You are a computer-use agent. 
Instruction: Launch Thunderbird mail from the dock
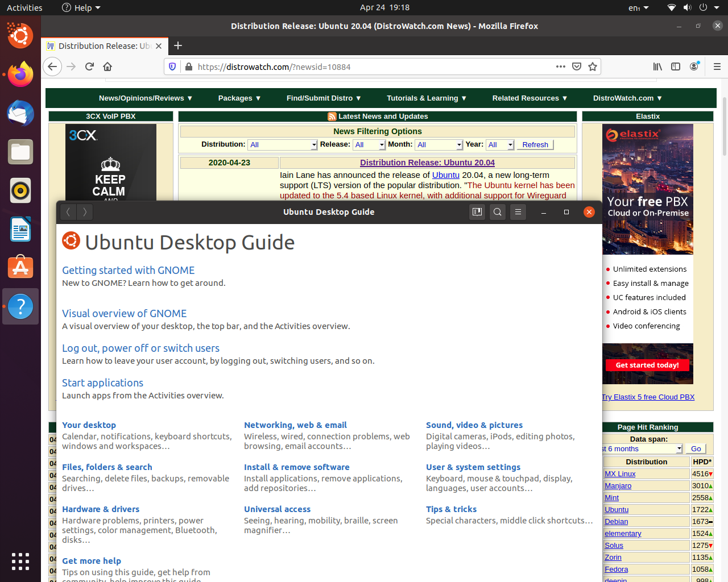[20, 113]
